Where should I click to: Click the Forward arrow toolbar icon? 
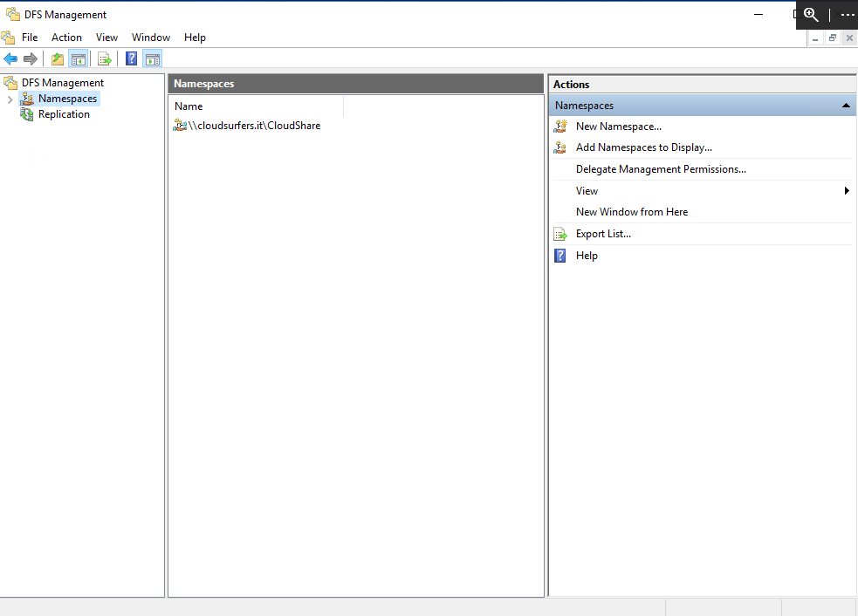[31, 58]
